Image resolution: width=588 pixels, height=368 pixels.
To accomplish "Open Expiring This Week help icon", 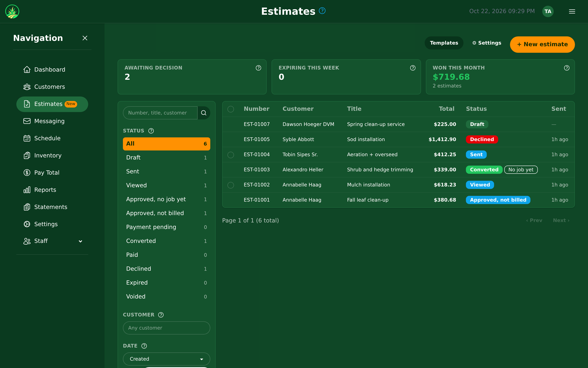I will (413, 68).
